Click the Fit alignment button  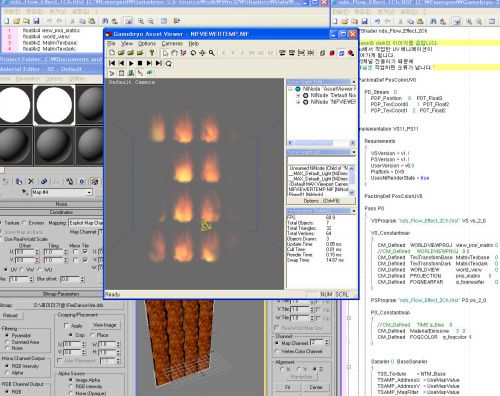coord(288,387)
